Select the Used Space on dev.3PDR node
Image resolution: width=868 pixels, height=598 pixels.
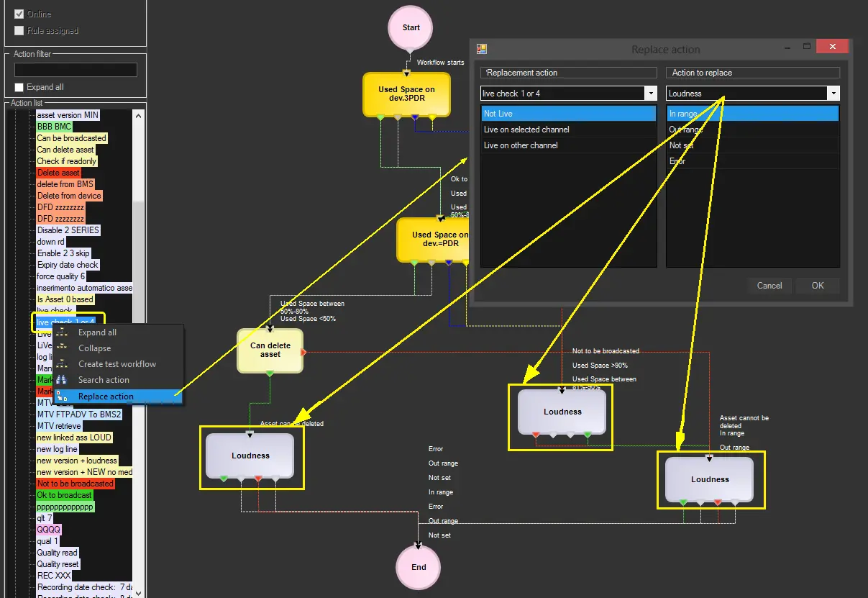(406, 94)
